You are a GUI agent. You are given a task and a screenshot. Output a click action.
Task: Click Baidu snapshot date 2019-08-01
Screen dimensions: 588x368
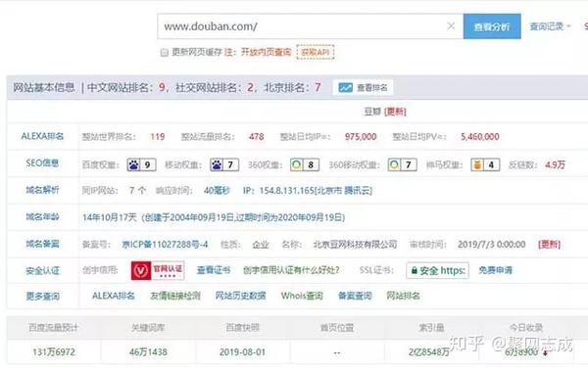242,352
